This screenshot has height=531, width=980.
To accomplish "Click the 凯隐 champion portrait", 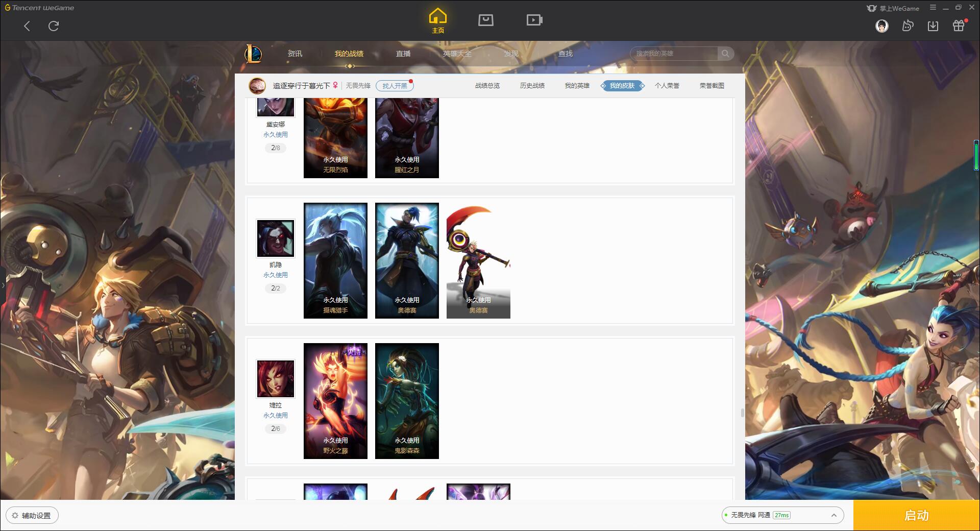I will click(276, 238).
